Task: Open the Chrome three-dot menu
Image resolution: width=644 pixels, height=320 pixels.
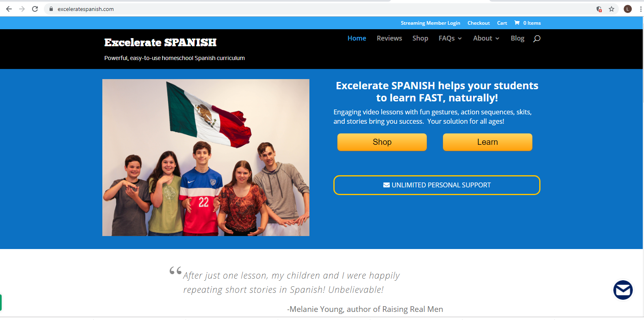Action: coord(641,9)
